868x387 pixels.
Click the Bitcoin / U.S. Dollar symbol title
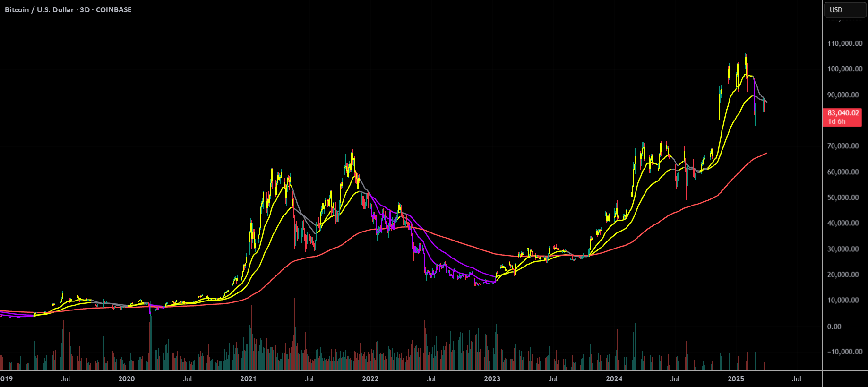point(39,10)
